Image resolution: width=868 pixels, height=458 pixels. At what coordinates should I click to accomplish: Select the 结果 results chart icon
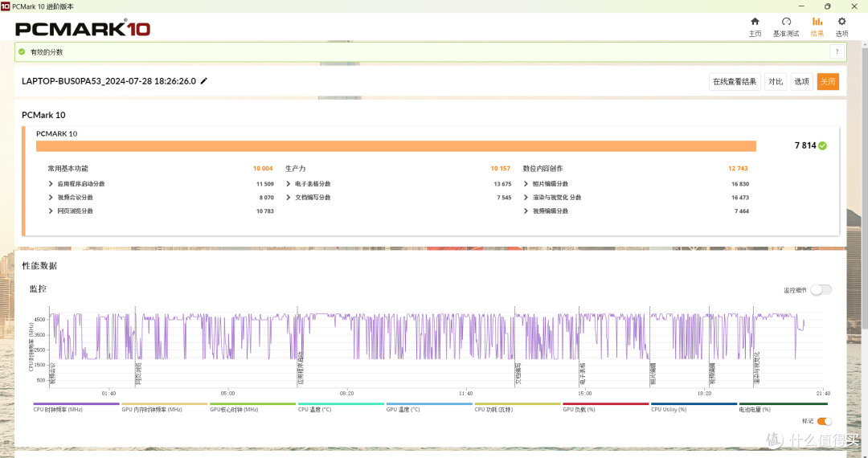click(817, 22)
